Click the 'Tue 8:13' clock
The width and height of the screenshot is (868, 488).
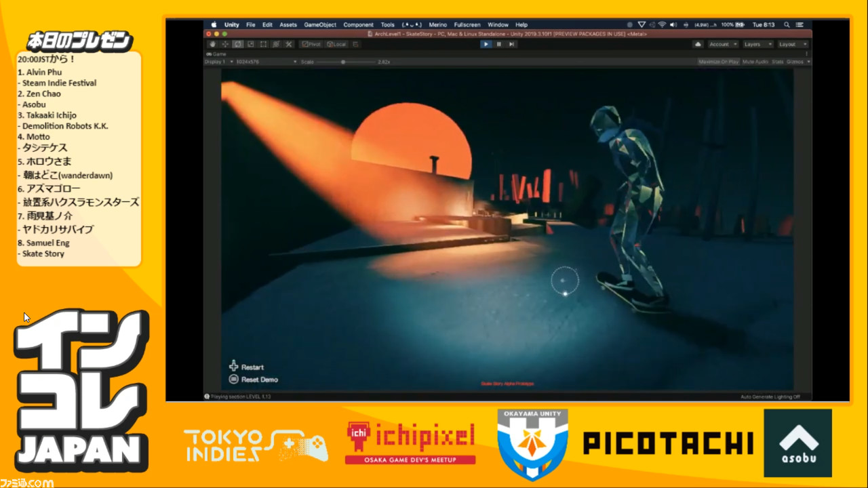(x=764, y=24)
